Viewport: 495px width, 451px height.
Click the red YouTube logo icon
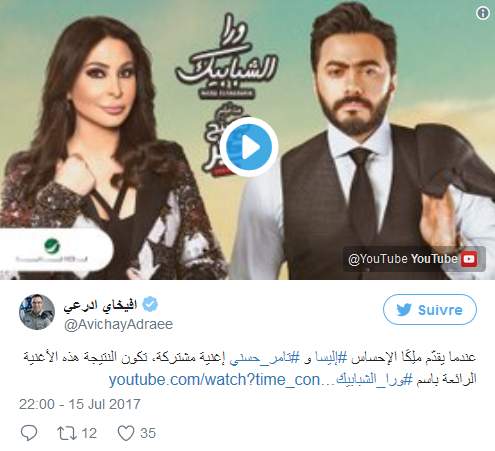click(x=469, y=259)
